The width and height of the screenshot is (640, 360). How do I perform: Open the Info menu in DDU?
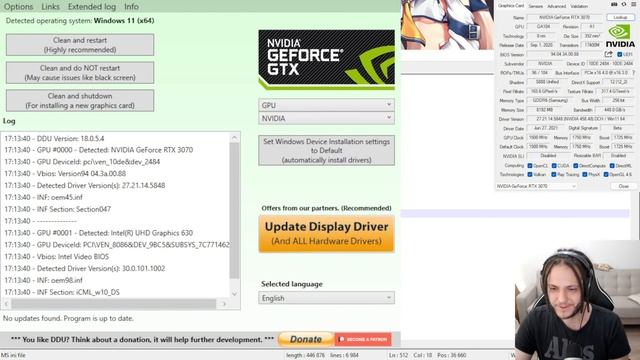point(131,7)
